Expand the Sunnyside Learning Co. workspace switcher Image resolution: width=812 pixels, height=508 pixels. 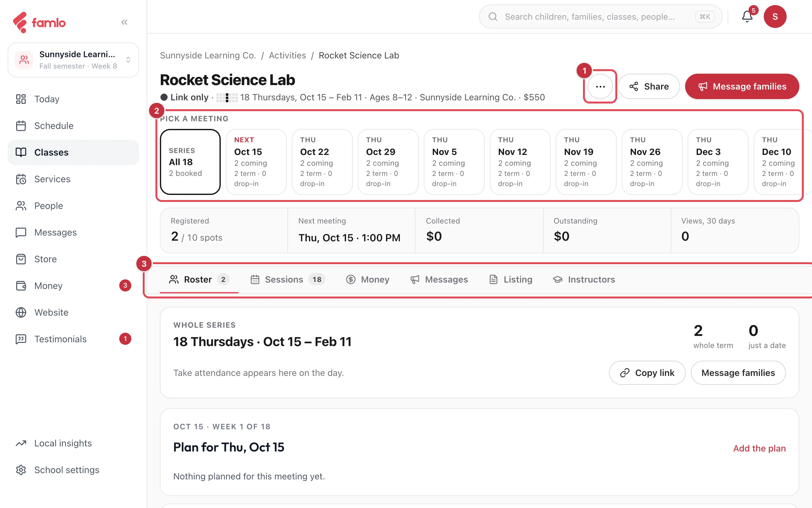[73, 60]
